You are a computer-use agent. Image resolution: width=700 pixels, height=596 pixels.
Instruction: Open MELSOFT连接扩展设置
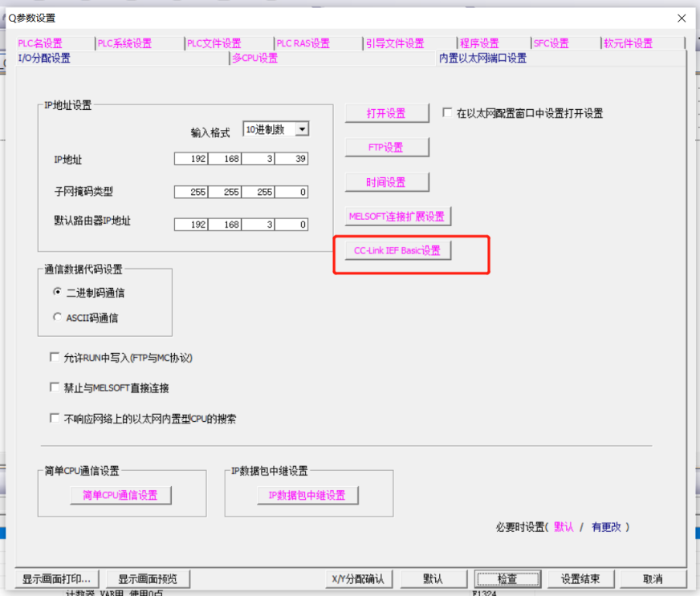point(400,216)
